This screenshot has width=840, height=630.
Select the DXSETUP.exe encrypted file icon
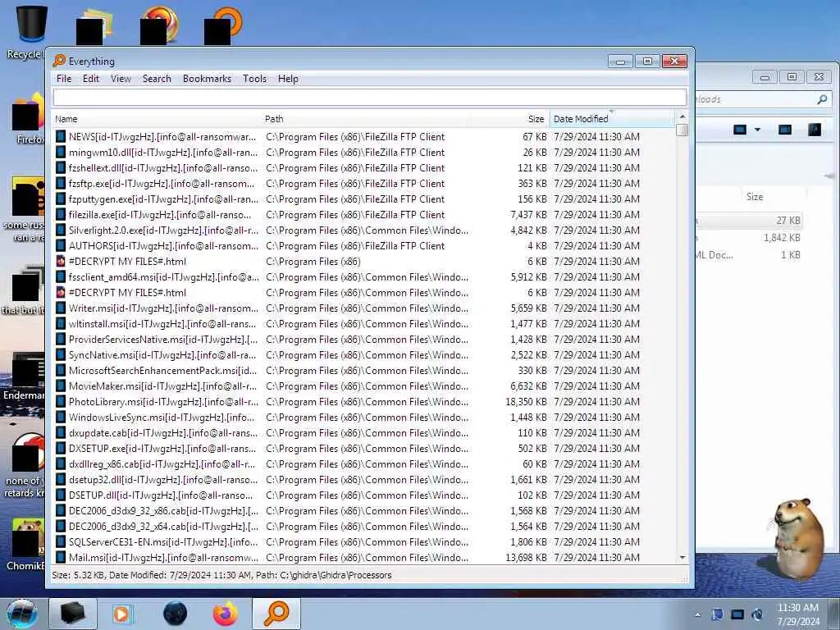click(x=61, y=449)
